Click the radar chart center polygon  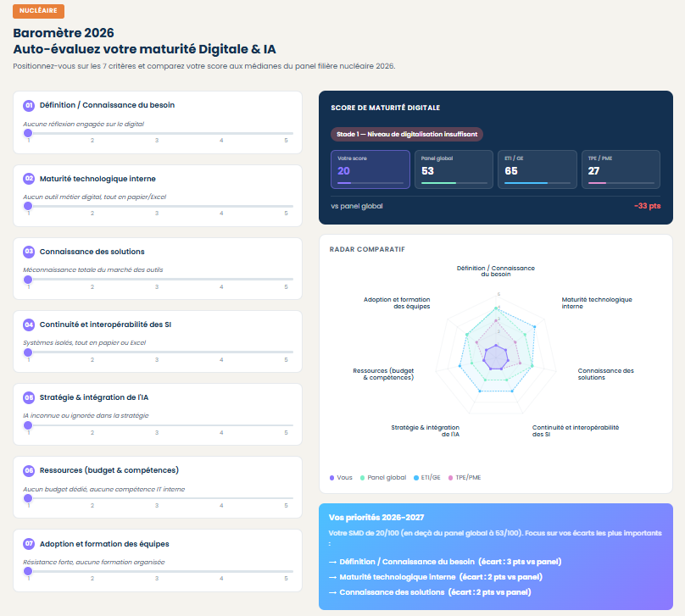(496, 357)
